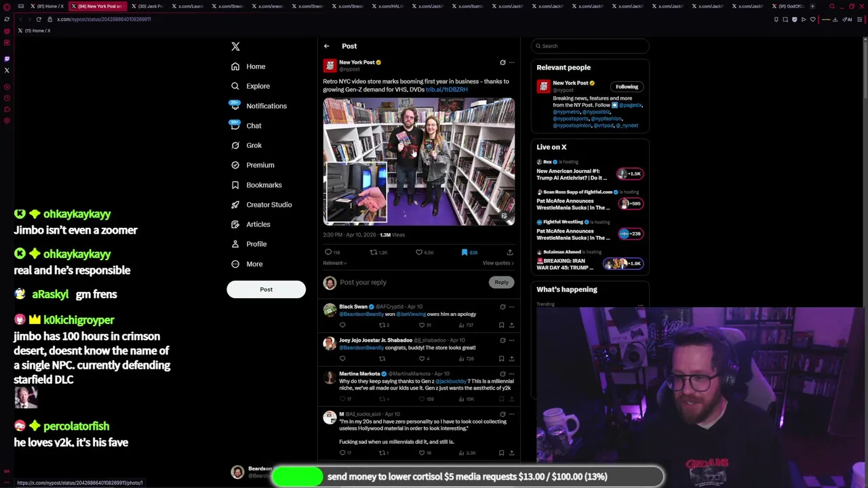The width and height of the screenshot is (868, 488).
Task: View stats 737 on Black Swan reply
Action: point(467,325)
